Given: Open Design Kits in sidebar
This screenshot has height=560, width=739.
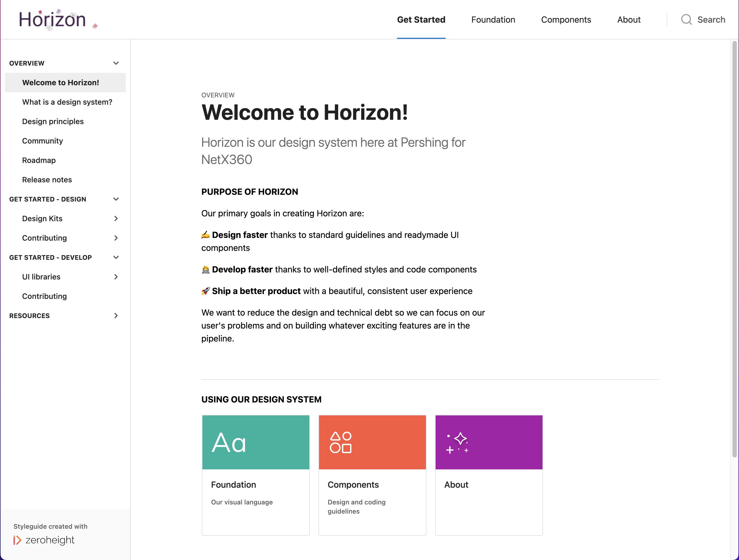Looking at the screenshot, I should [42, 218].
